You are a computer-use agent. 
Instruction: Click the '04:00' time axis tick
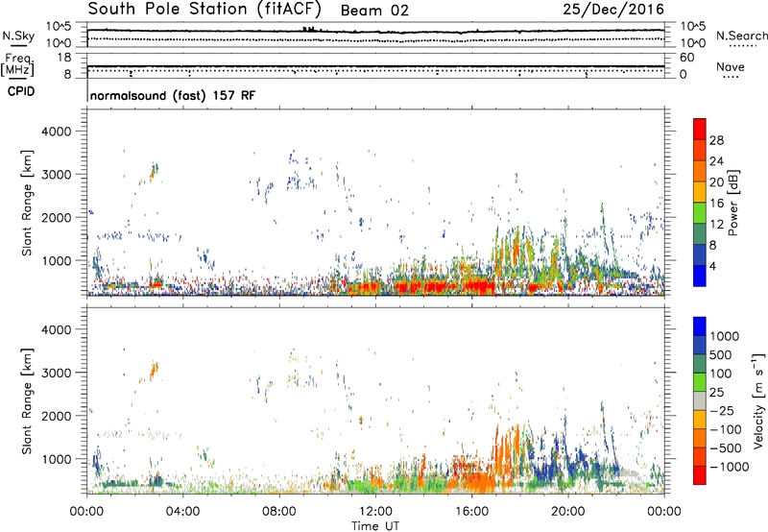coord(182,512)
